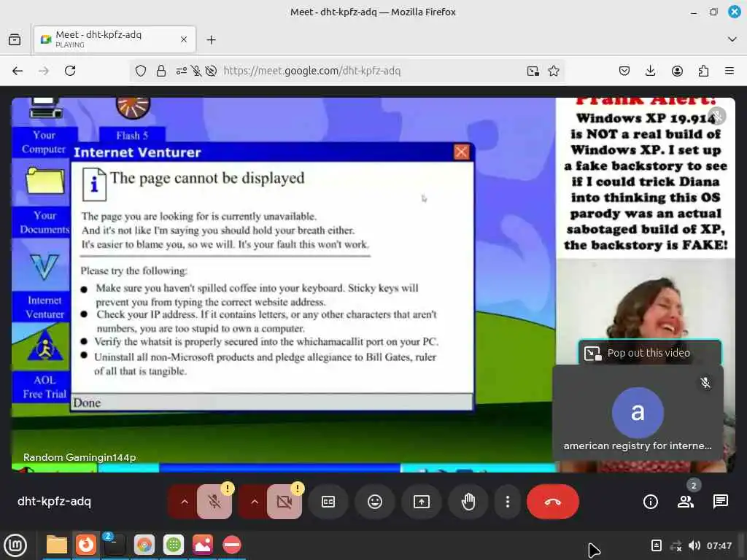Open the Pocket save icon
747x560 pixels.
pos(624,71)
